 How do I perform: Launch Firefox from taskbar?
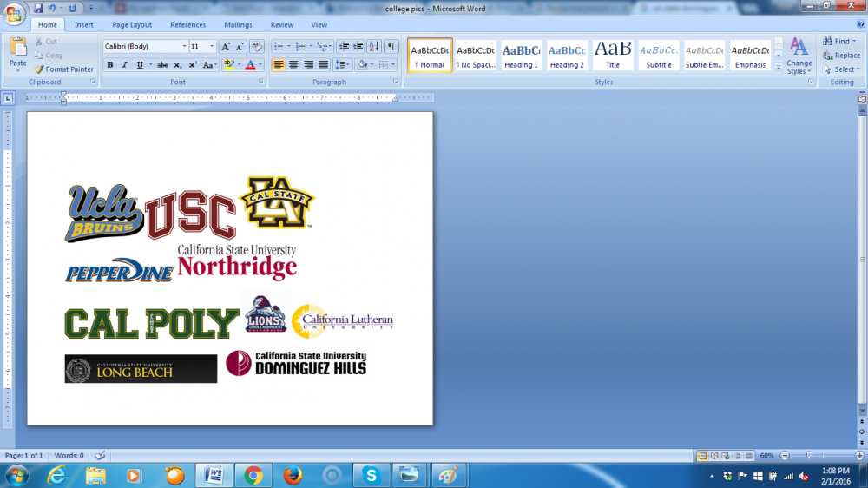pos(293,475)
